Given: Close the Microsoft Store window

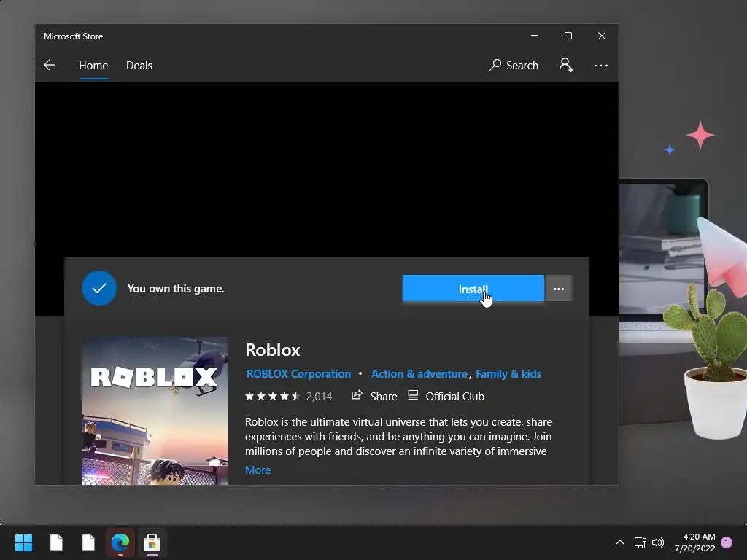Looking at the screenshot, I should click(602, 36).
